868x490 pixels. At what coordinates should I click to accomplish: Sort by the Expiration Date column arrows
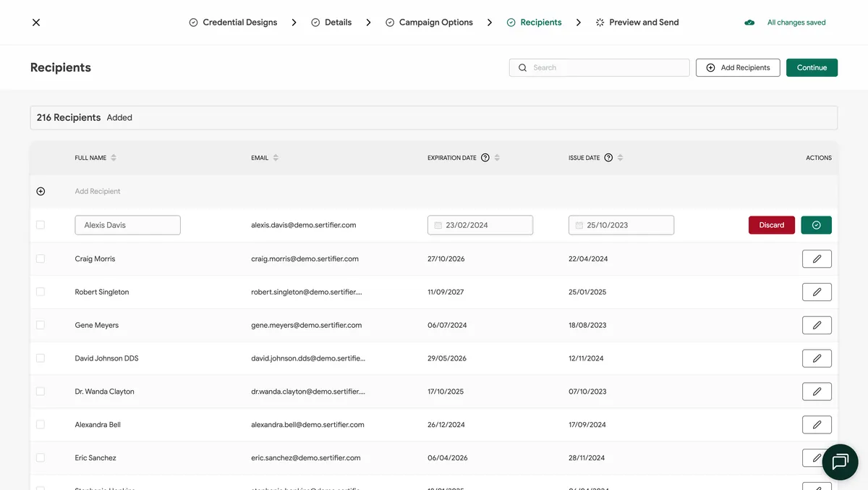(x=497, y=157)
